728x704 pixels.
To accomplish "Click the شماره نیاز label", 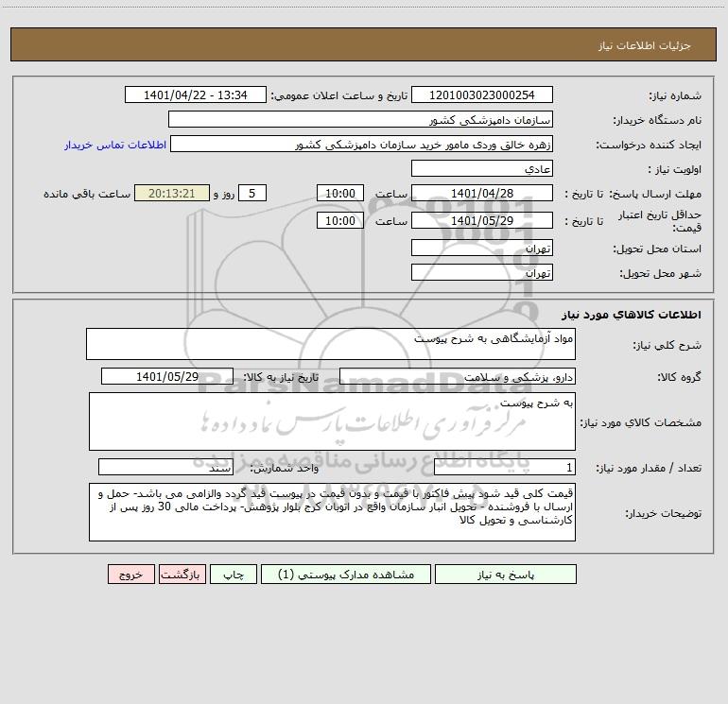I will click(x=675, y=95).
